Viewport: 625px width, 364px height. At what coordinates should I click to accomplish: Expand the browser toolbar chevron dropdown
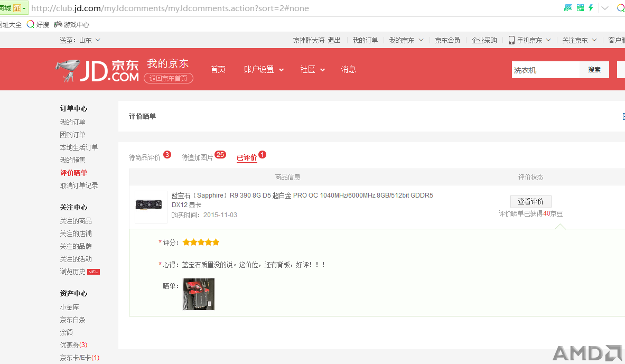point(605,8)
